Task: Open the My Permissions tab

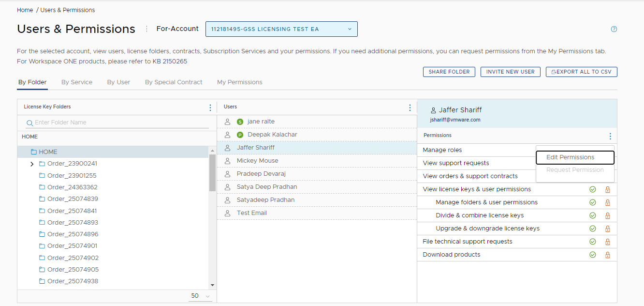Action: pyautogui.click(x=240, y=82)
